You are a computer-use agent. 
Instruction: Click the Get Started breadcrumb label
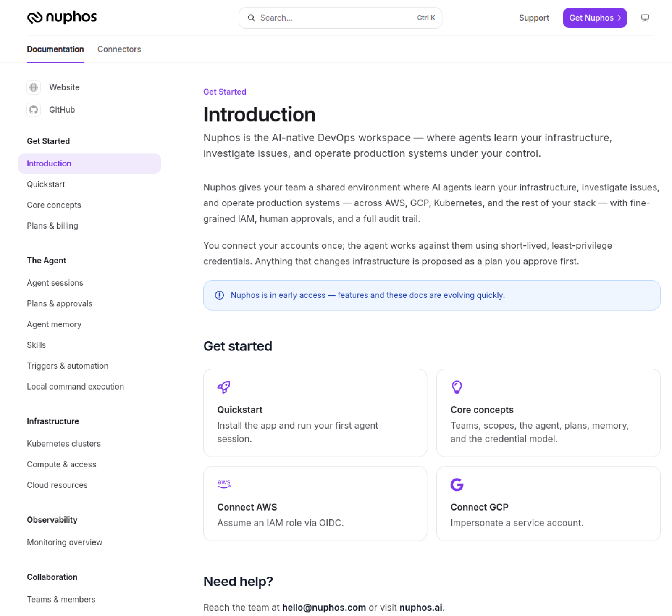[x=225, y=92]
